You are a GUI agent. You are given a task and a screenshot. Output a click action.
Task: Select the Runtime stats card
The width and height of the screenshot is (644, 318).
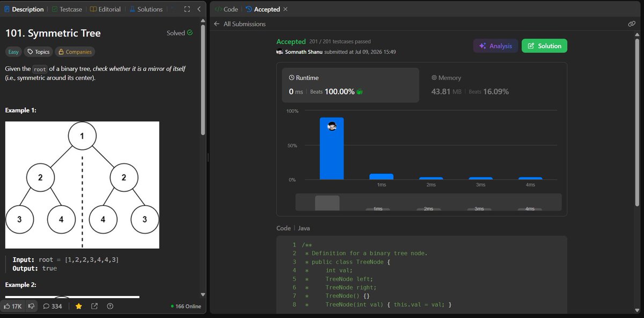(x=351, y=85)
